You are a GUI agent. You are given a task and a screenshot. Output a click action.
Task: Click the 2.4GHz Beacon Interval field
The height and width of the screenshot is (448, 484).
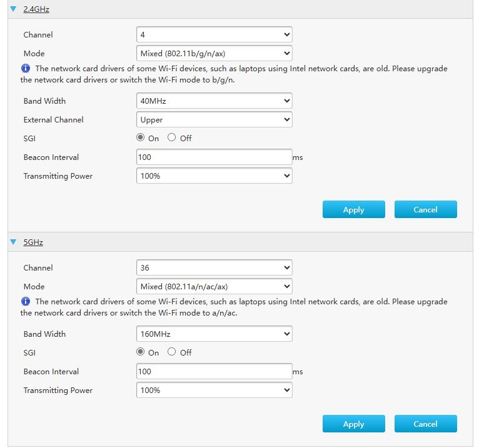pyautogui.click(x=214, y=157)
